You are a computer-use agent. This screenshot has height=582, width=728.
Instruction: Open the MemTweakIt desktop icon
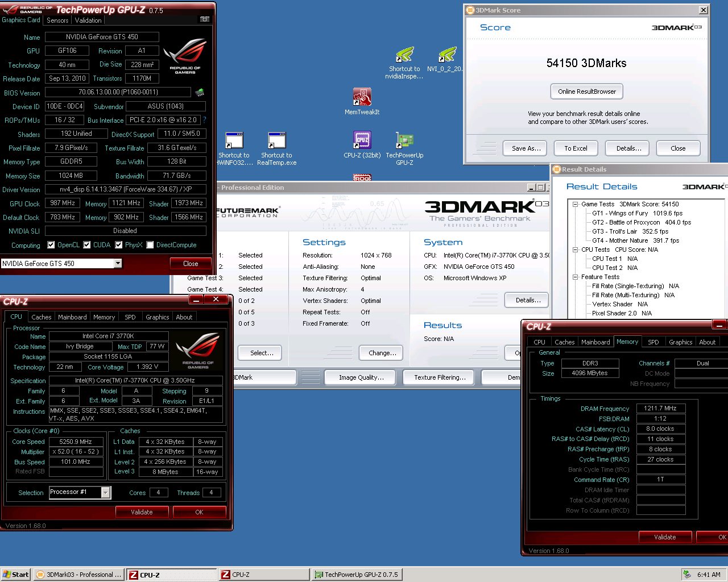click(x=362, y=102)
